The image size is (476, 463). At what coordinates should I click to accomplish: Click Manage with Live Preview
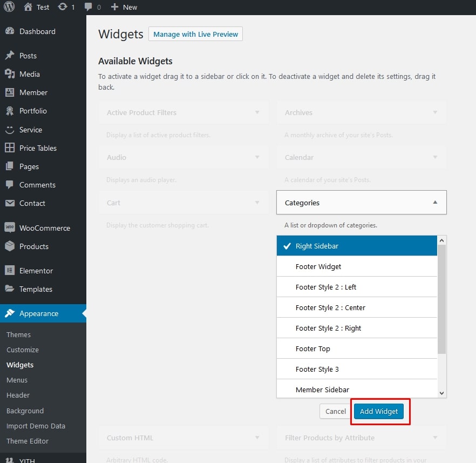(x=195, y=34)
